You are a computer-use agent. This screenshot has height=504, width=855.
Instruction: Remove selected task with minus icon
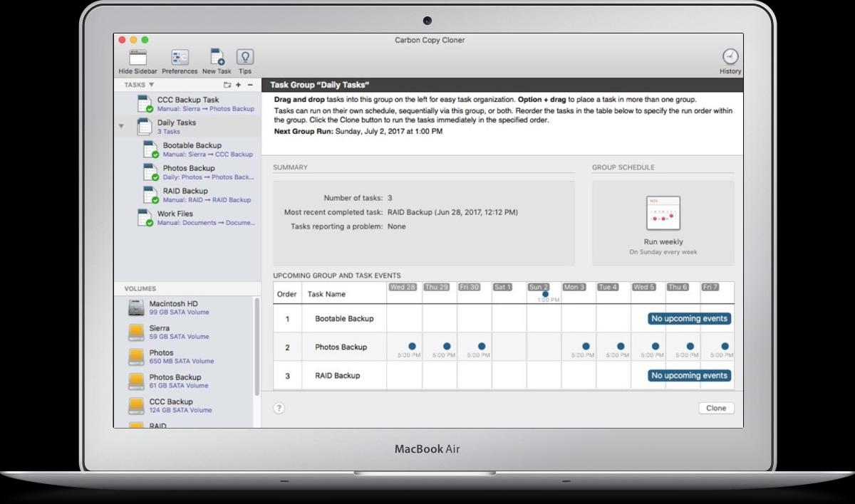click(x=249, y=85)
